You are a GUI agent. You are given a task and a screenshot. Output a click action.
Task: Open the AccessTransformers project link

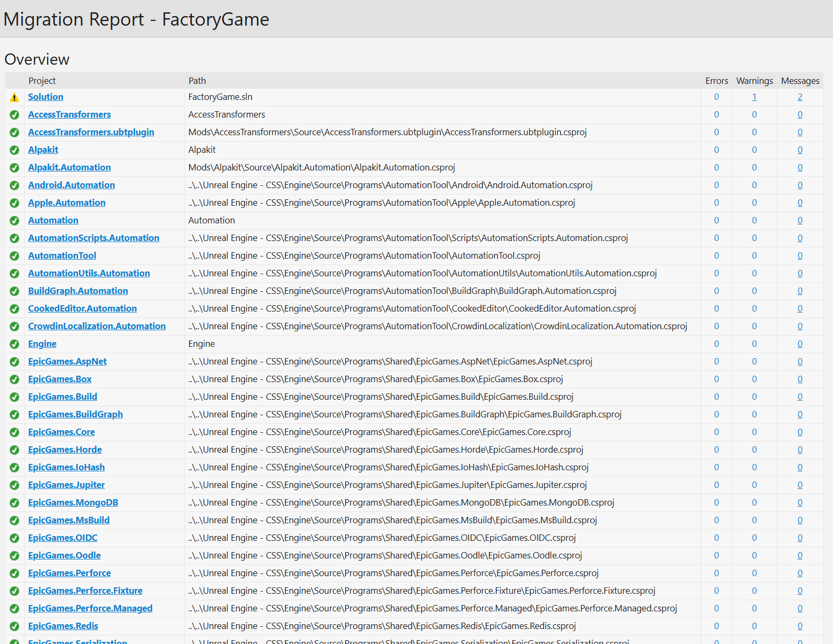pyautogui.click(x=69, y=114)
